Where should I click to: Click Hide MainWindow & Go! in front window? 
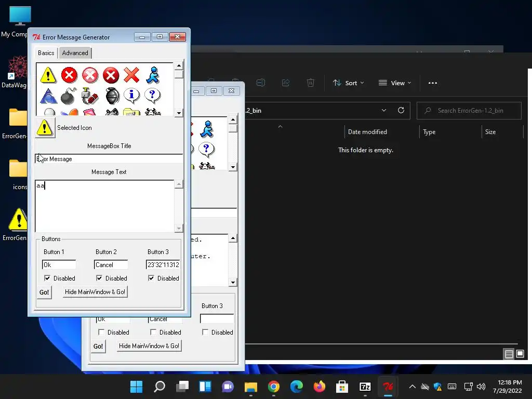(95, 292)
